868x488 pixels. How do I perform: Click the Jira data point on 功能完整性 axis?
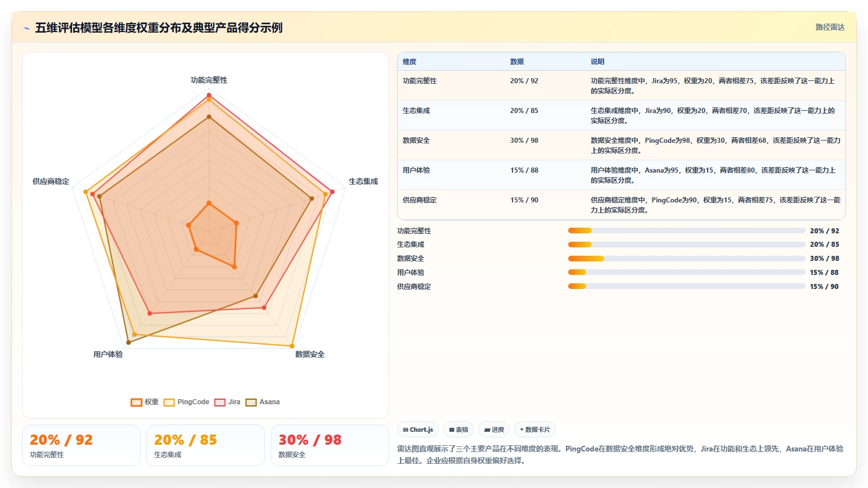pos(209,95)
